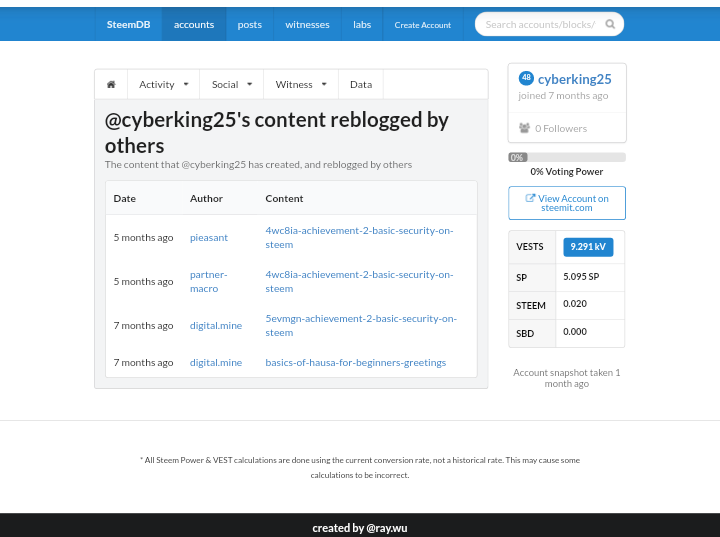Click 'created by @ray.wu' footer text
The height and width of the screenshot is (537, 720).
(x=360, y=528)
